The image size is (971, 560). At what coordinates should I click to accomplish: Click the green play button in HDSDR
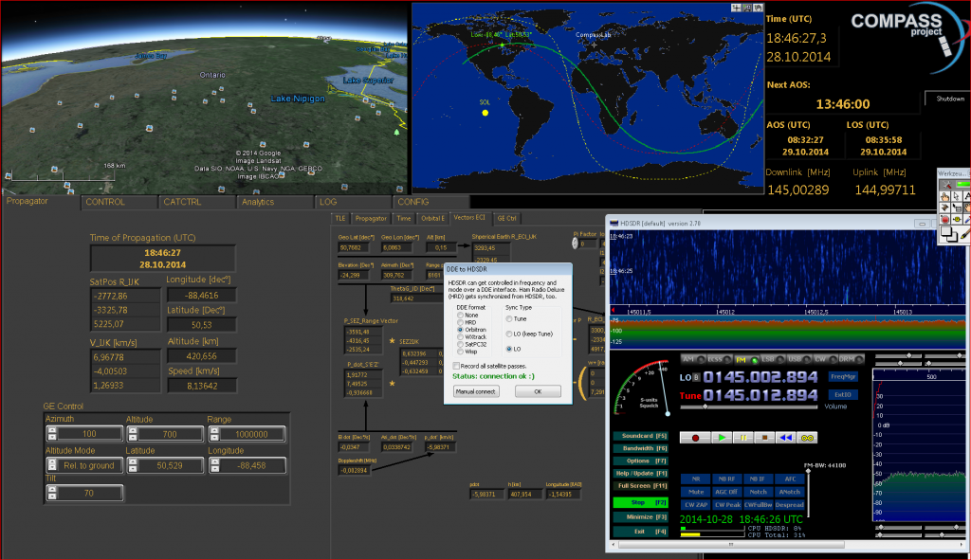722,438
